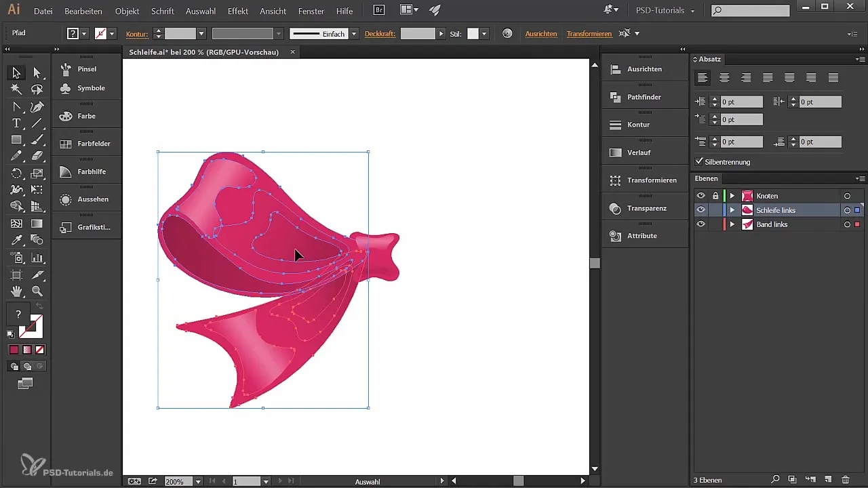Close the Schleife.ai document tab
Viewport: 868px width, 488px height.
coord(292,52)
